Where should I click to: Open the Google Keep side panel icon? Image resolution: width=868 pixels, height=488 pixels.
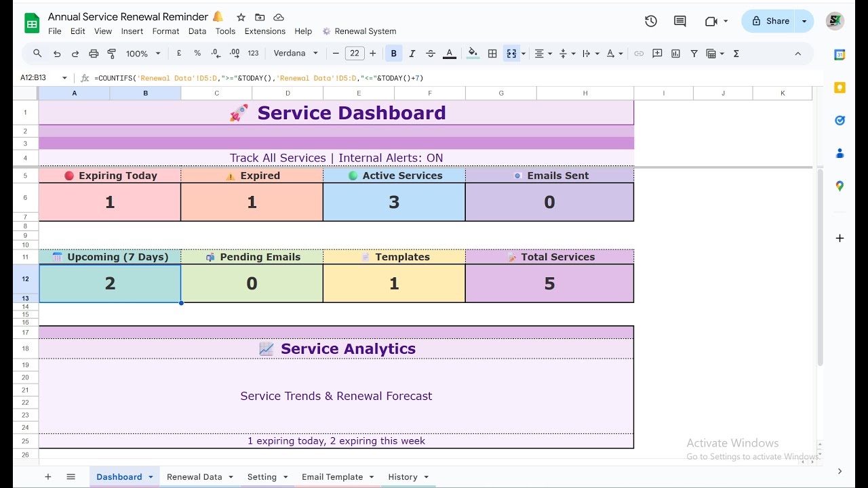pyautogui.click(x=840, y=87)
